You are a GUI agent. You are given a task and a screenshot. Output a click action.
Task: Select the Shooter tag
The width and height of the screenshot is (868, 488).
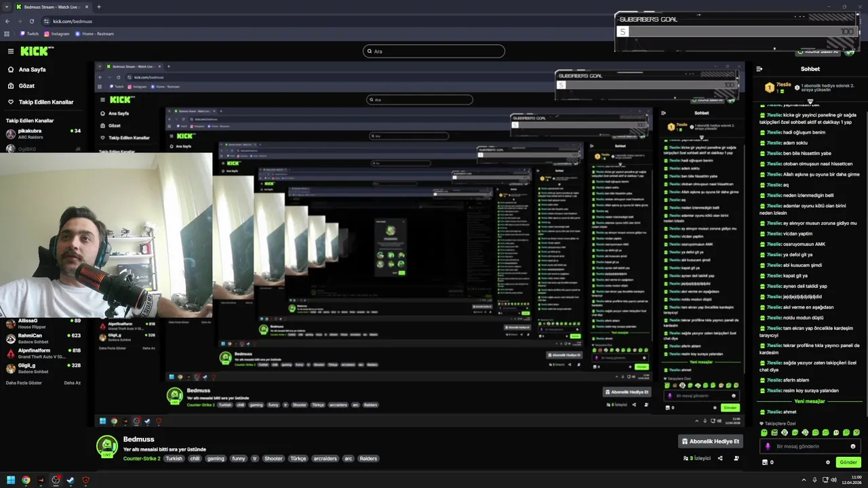coord(273,459)
